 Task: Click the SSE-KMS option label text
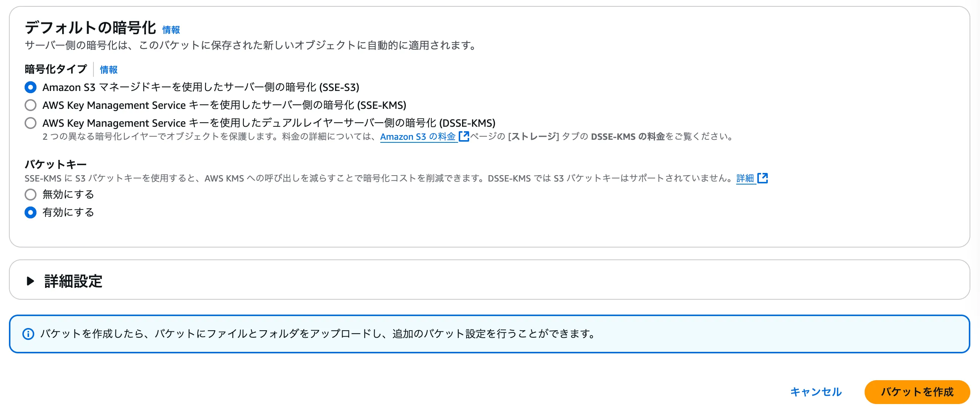tap(224, 105)
